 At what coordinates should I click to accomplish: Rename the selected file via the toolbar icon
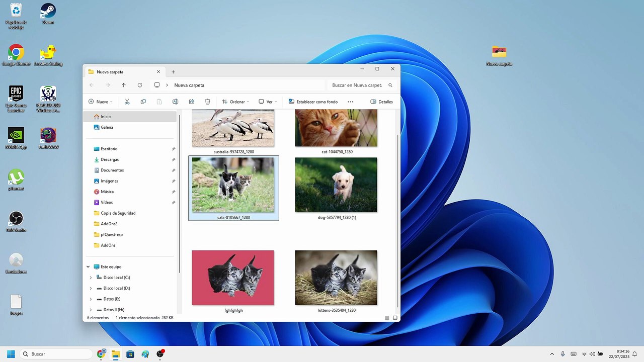[x=175, y=102]
